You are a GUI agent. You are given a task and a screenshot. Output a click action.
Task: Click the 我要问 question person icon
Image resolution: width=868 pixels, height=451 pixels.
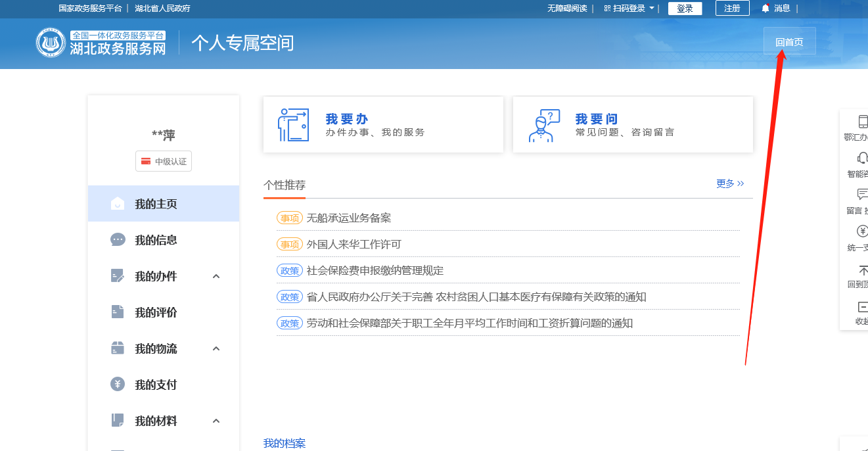click(x=544, y=126)
